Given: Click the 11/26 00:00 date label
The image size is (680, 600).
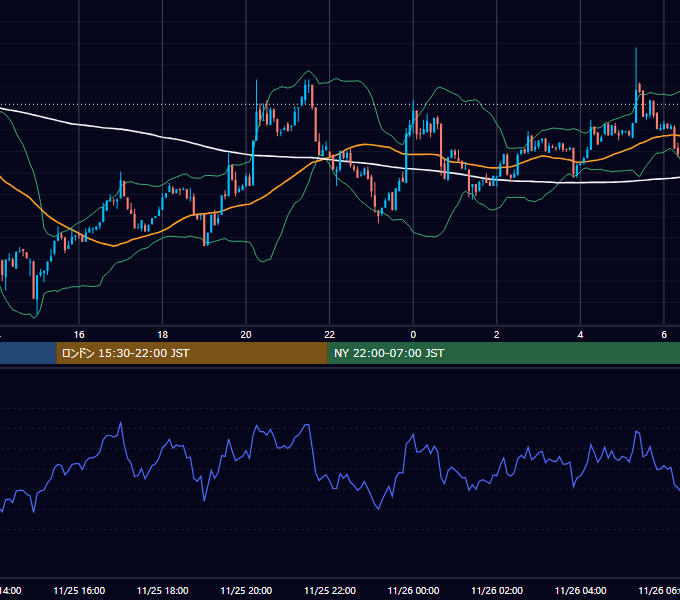Looking at the screenshot, I should [413, 590].
